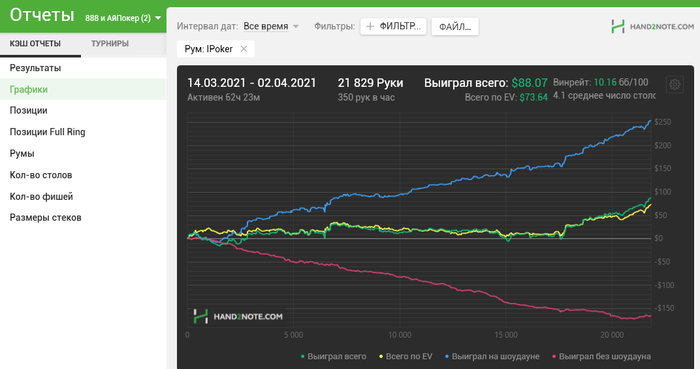Click Hand2Note logo in header

coord(653,27)
